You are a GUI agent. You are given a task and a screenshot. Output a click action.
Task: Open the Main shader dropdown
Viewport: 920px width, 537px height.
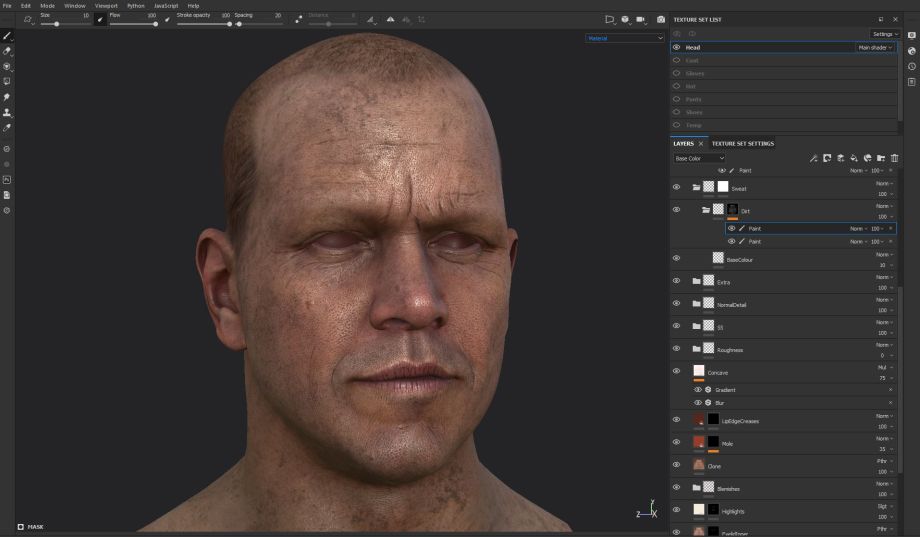pos(875,47)
